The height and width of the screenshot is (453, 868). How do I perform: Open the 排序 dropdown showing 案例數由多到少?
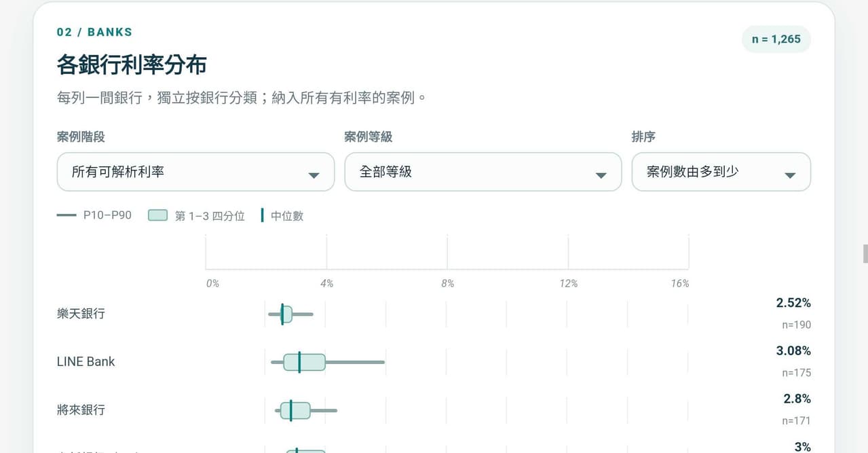(x=721, y=172)
